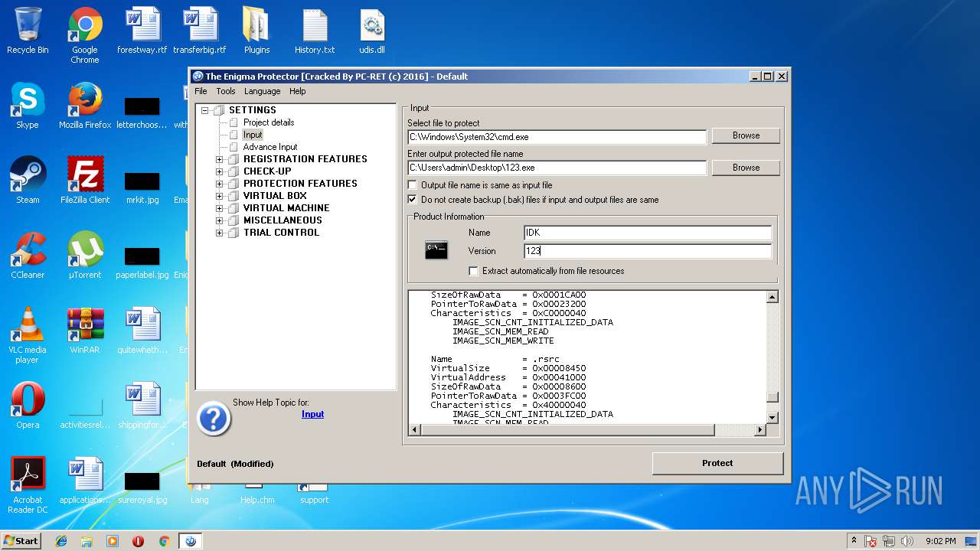Expand MISCELLANEOUS tree node
The width and height of the screenshot is (980, 551).
click(220, 220)
